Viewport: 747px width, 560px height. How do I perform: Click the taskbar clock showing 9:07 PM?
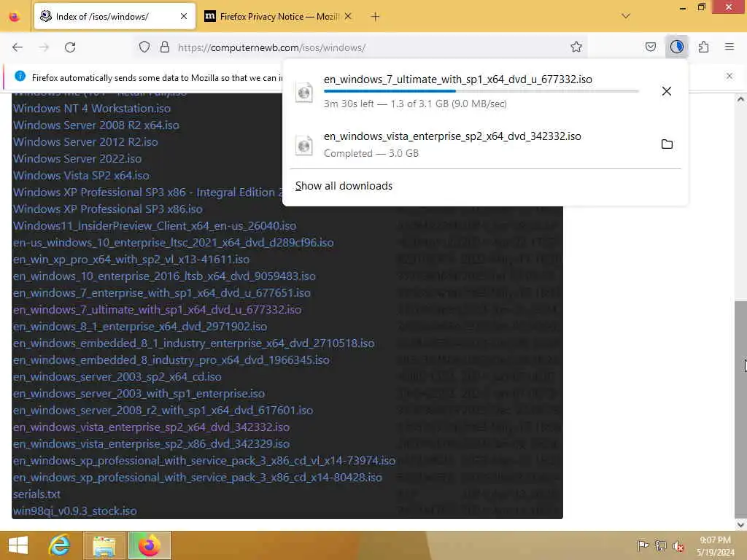pyautogui.click(x=715, y=545)
